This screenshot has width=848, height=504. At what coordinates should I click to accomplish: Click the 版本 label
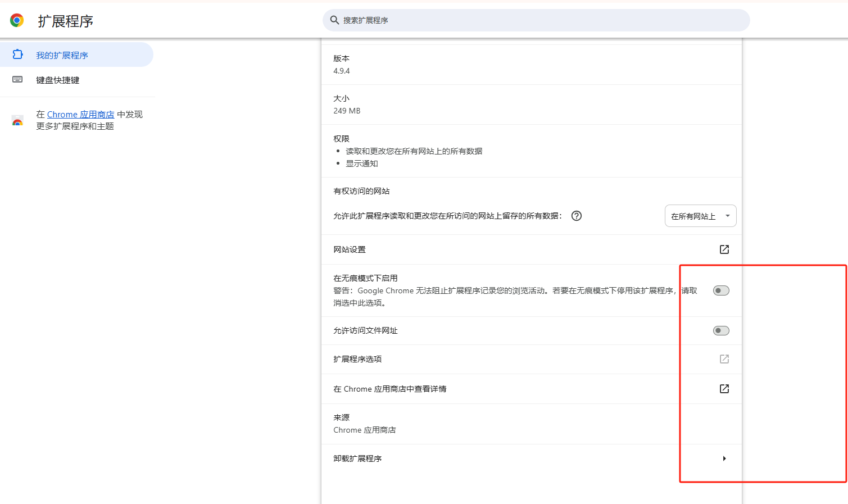pos(342,58)
